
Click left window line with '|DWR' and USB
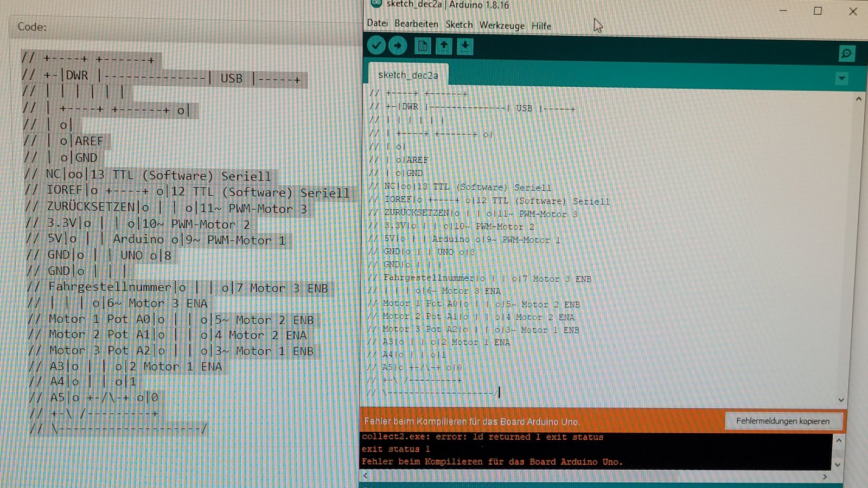(162, 77)
